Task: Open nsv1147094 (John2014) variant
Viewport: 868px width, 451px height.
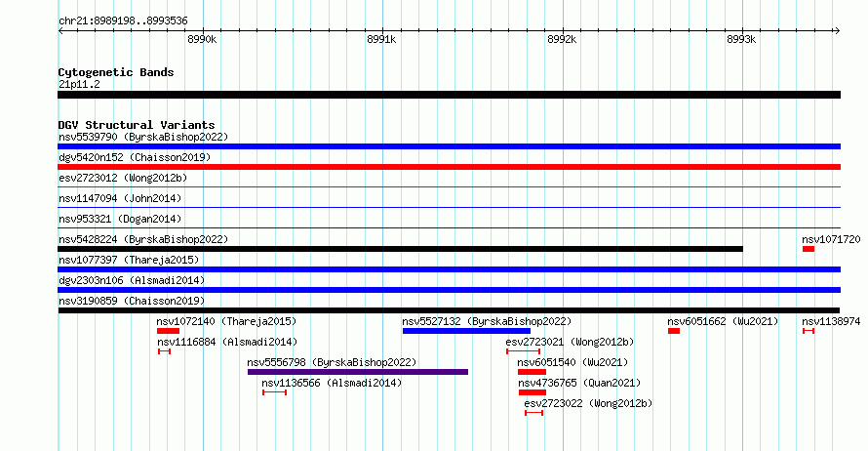Action: 120,198
